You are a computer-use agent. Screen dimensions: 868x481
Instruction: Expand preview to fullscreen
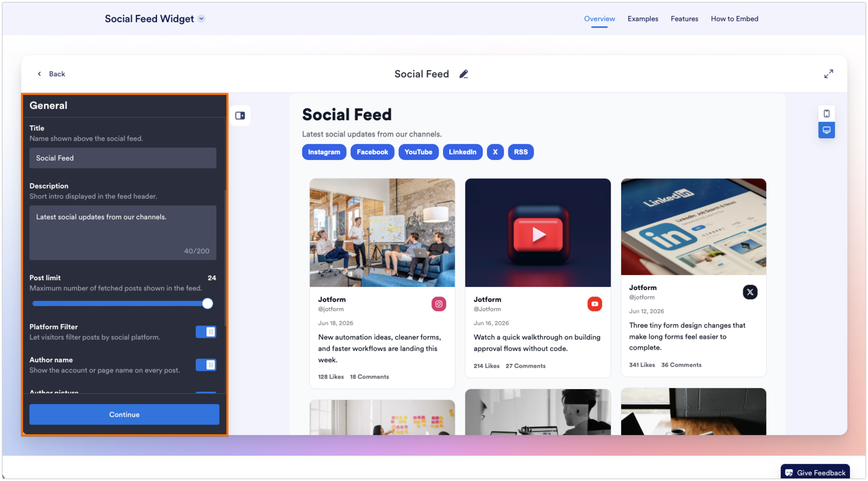828,74
